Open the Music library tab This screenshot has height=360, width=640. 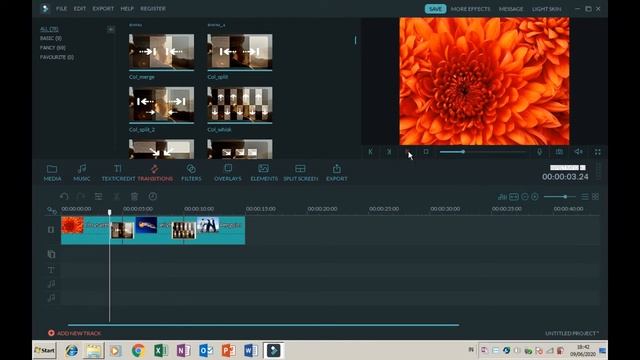click(82, 173)
